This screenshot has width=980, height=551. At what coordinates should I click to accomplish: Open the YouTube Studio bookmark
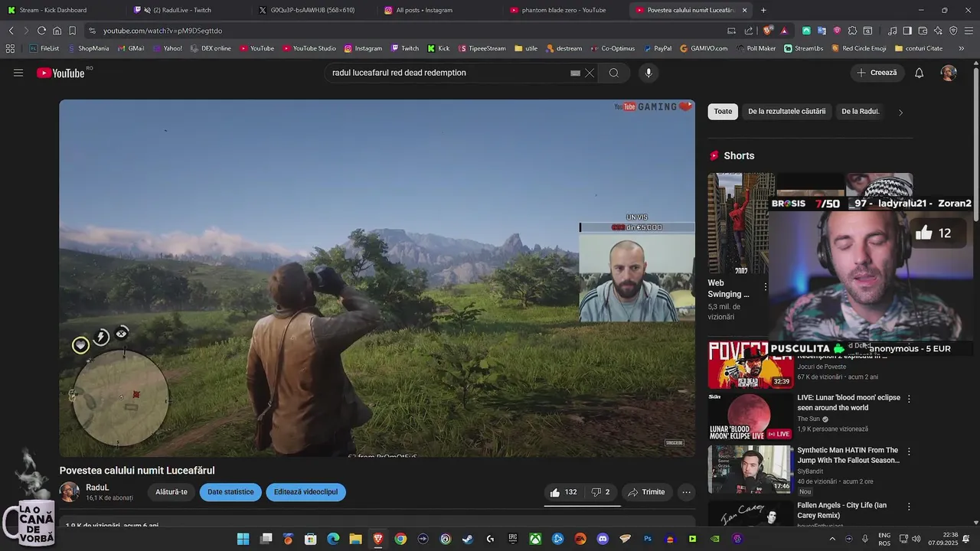[x=309, y=48]
